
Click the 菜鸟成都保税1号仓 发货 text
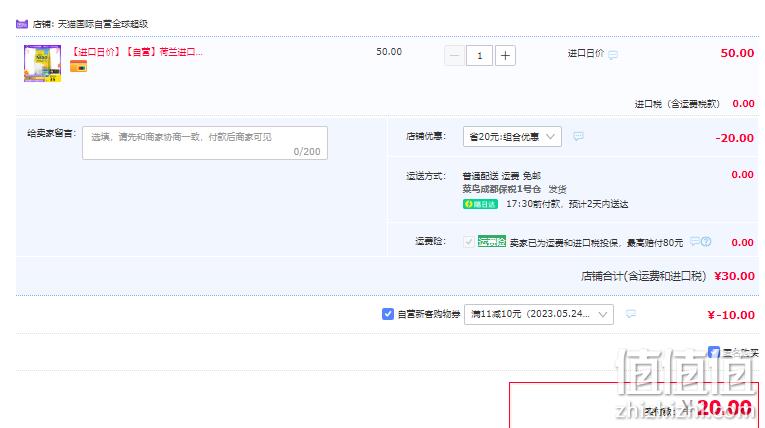pos(514,189)
